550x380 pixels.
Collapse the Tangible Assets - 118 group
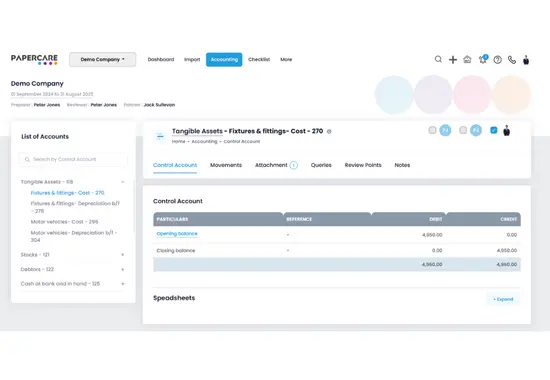(123, 182)
